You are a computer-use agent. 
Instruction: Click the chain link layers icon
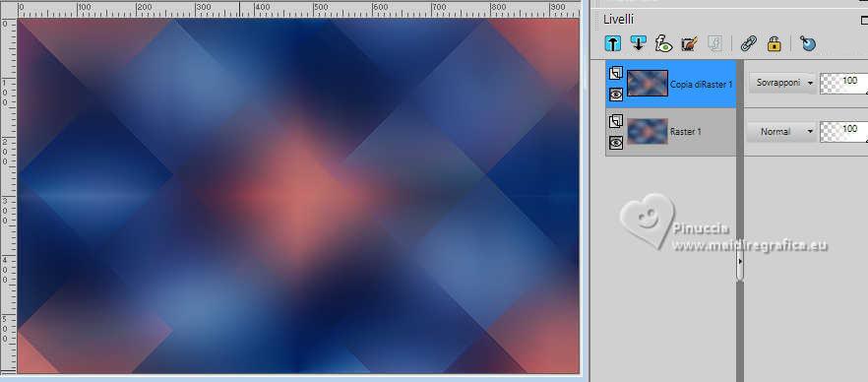tap(749, 43)
